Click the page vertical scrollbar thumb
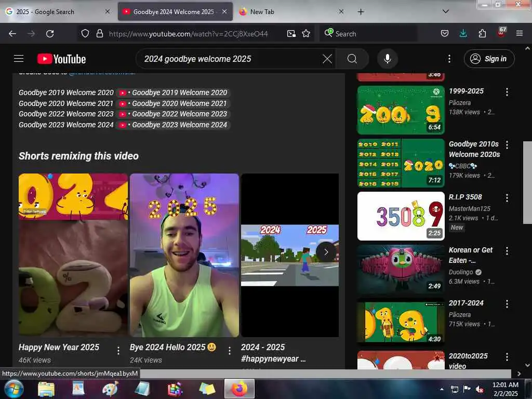The width and height of the screenshot is (532, 399). point(527,182)
